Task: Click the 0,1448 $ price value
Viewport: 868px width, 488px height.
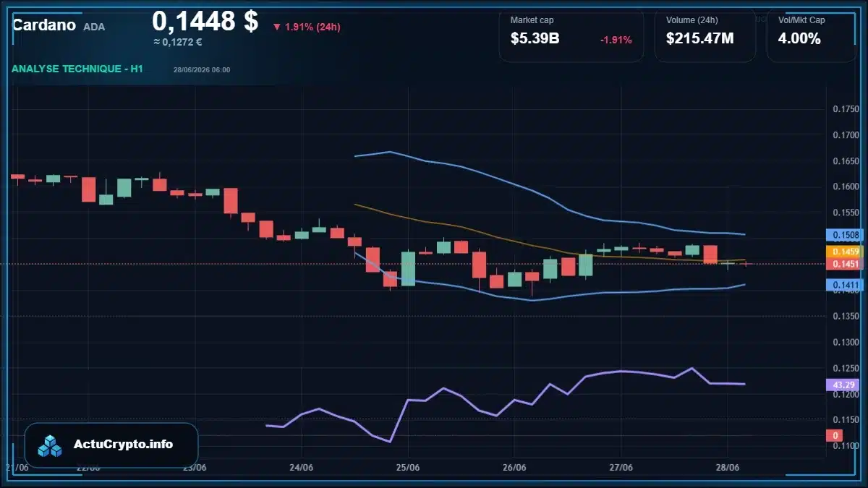Action: [x=205, y=21]
